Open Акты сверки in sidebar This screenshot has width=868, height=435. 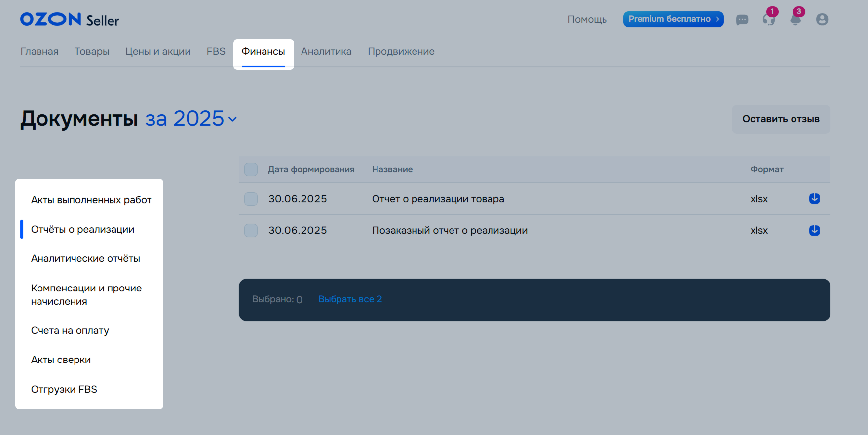click(61, 360)
